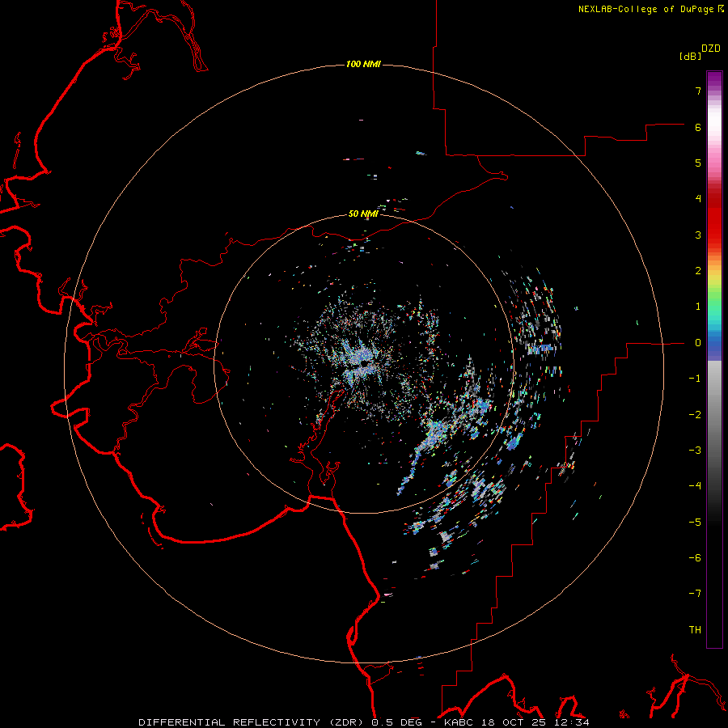Click the 12:34 timestamp
The width and height of the screenshot is (728, 728).
coord(571,722)
